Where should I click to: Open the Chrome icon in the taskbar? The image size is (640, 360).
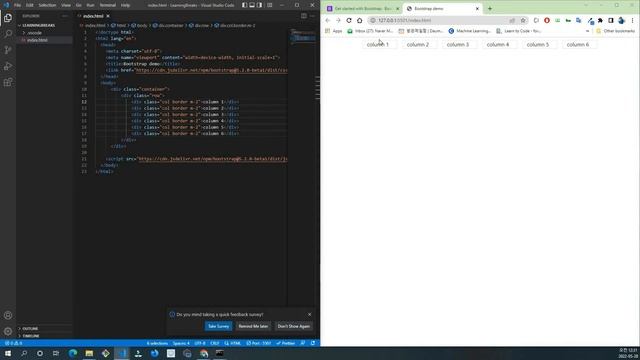(204, 353)
